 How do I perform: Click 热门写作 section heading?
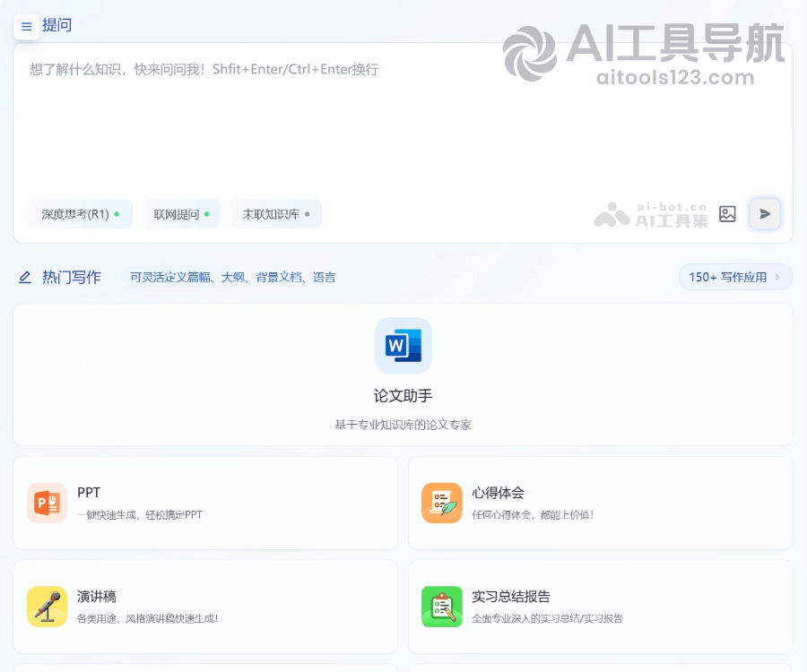coord(72,278)
